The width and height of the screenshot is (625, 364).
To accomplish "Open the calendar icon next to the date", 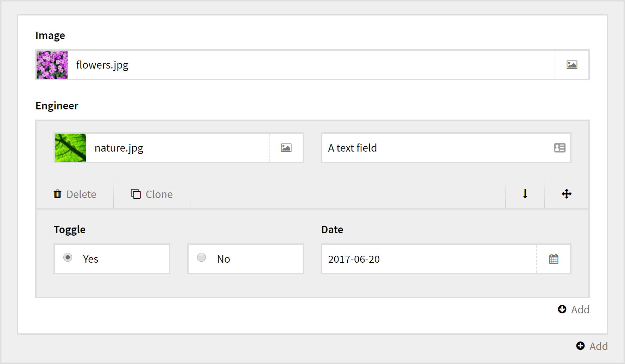I will [x=553, y=259].
